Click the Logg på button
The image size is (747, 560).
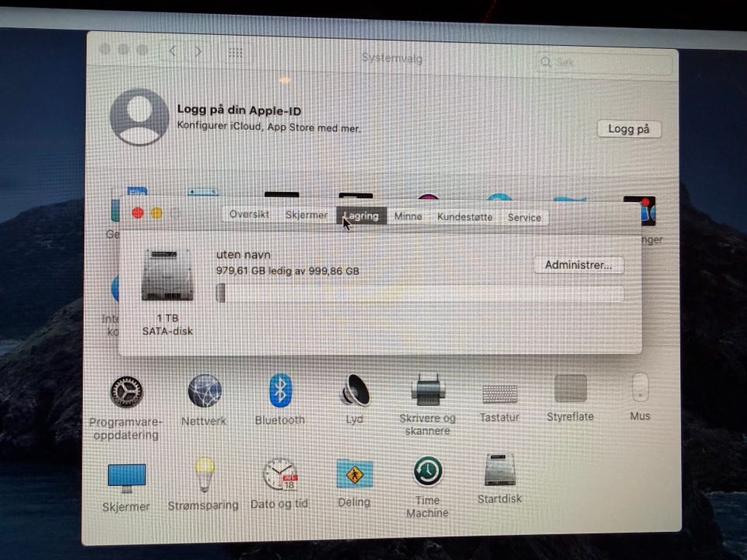629,129
